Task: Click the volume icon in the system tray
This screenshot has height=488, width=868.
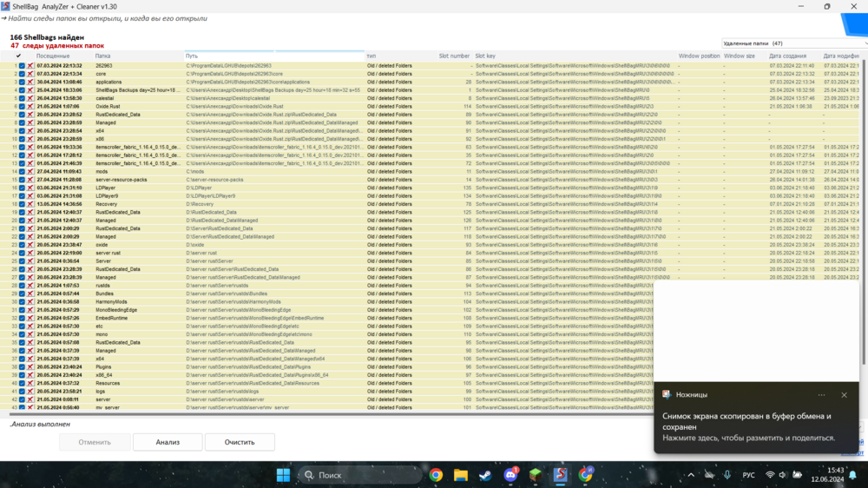Action: pos(783,475)
